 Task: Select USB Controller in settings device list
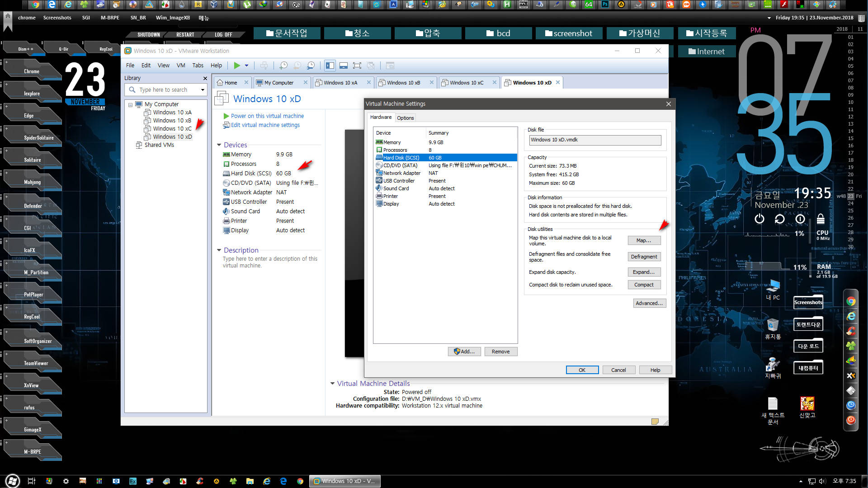[445, 181]
